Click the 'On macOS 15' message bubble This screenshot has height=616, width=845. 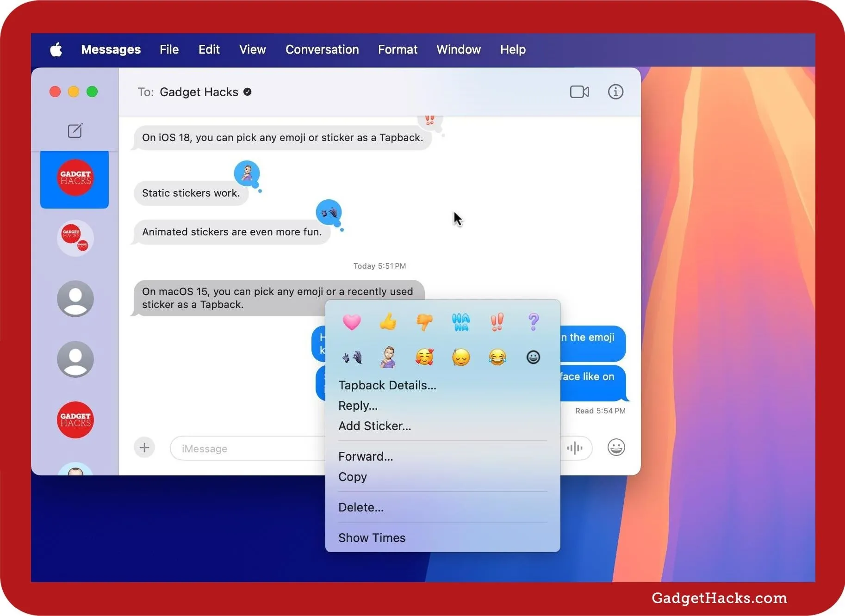click(278, 298)
